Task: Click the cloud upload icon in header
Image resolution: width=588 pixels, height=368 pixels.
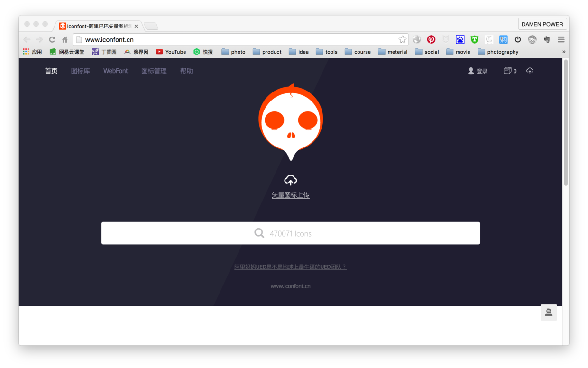Action: click(530, 71)
